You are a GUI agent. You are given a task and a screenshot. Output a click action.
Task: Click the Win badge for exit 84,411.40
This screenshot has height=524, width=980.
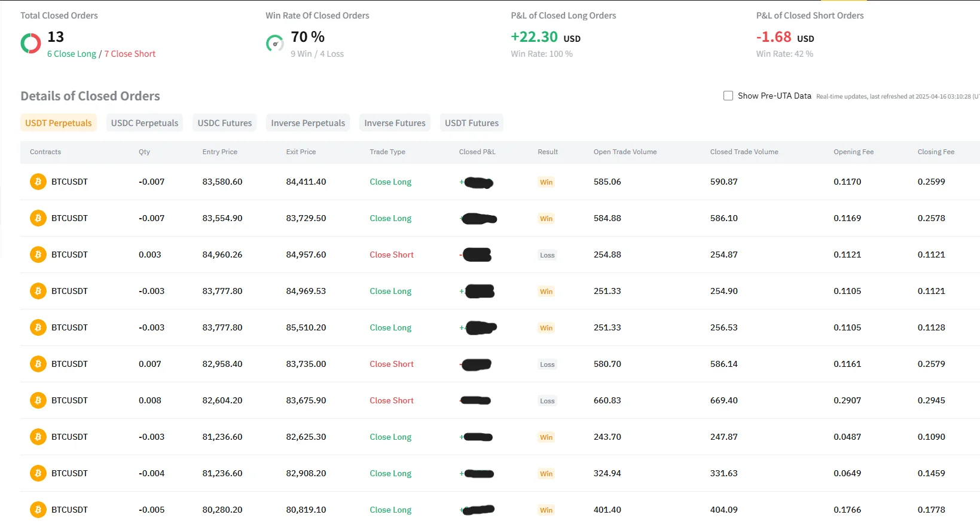(547, 182)
